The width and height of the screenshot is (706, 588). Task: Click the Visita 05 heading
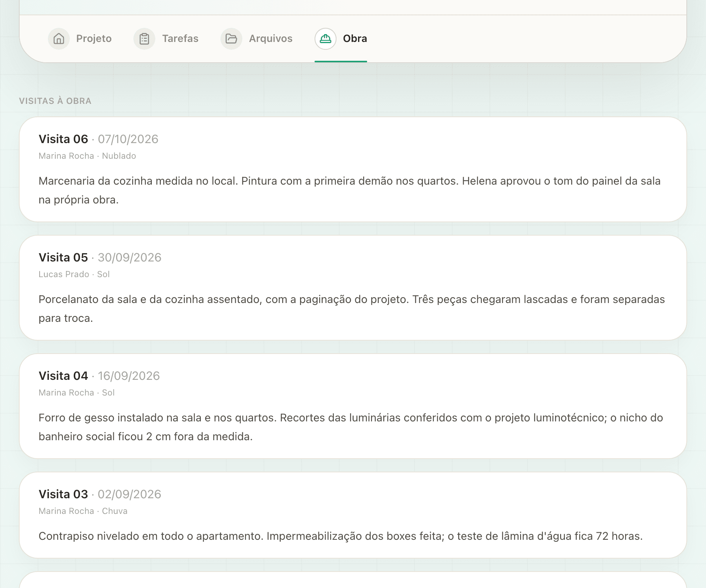(63, 258)
